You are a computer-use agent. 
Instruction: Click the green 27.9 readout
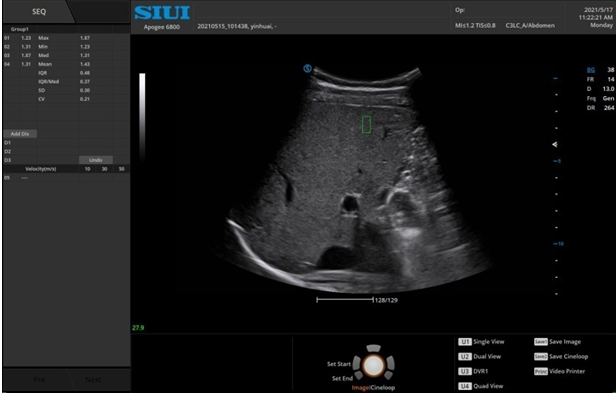(138, 328)
